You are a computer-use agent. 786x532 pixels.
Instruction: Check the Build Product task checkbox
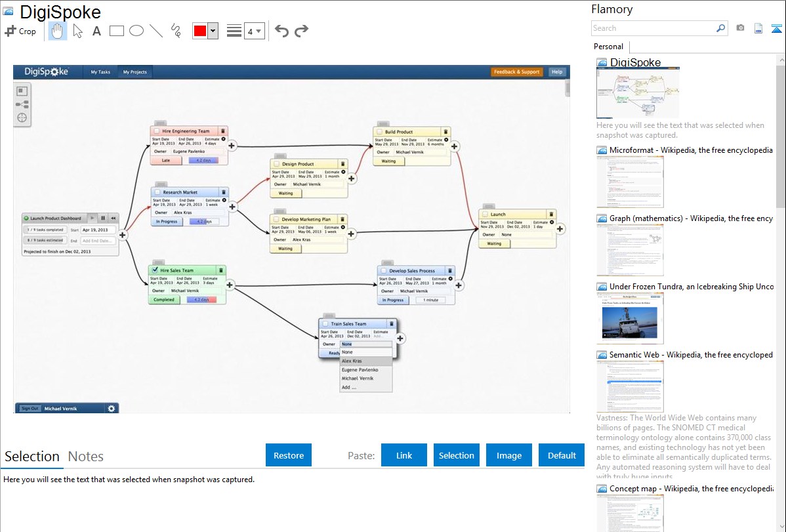(379, 132)
